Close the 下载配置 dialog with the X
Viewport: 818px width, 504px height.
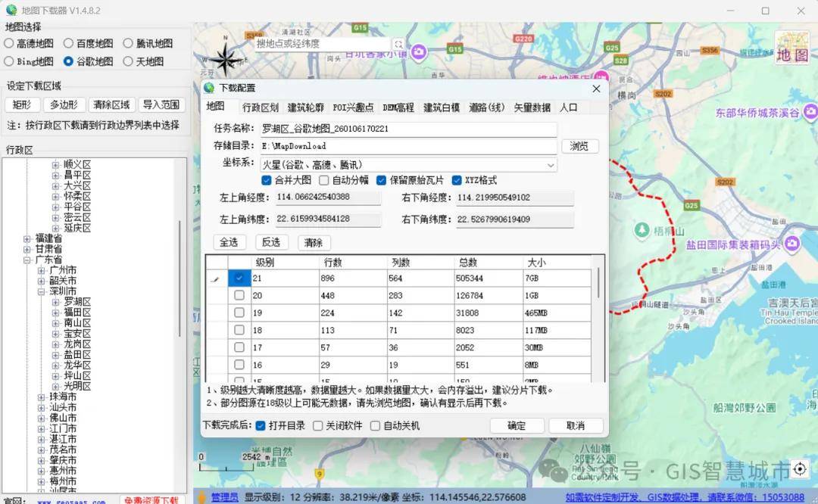(x=596, y=89)
